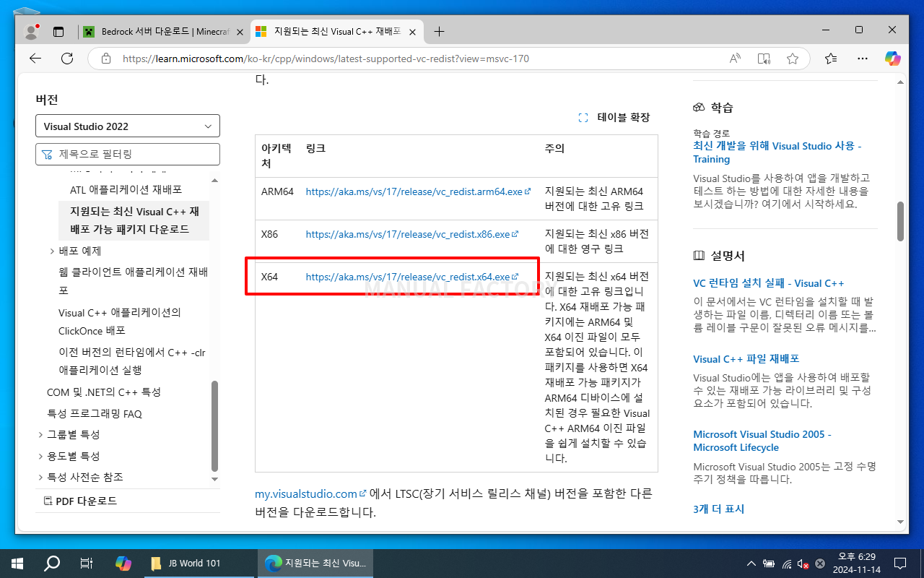Open the Windows Start menu
Screen dimensions: 924x578
[x=17, y=564]
